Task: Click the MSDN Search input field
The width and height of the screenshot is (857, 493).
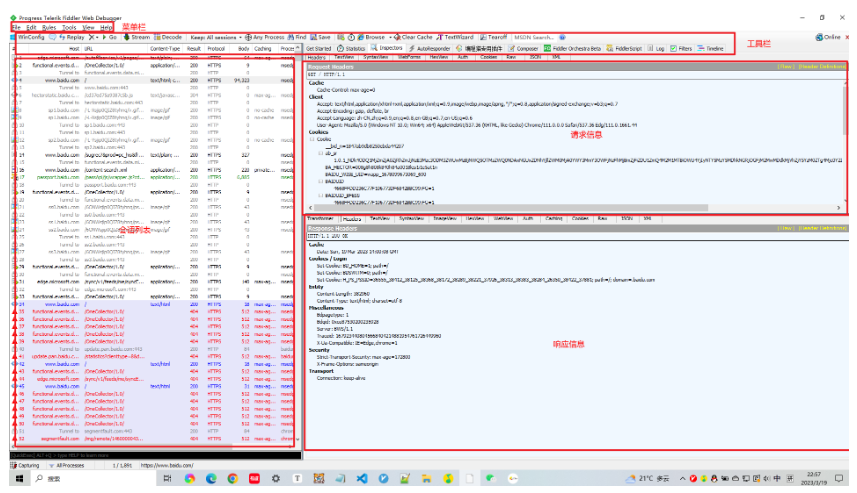Action: click(x=534, y=37)
